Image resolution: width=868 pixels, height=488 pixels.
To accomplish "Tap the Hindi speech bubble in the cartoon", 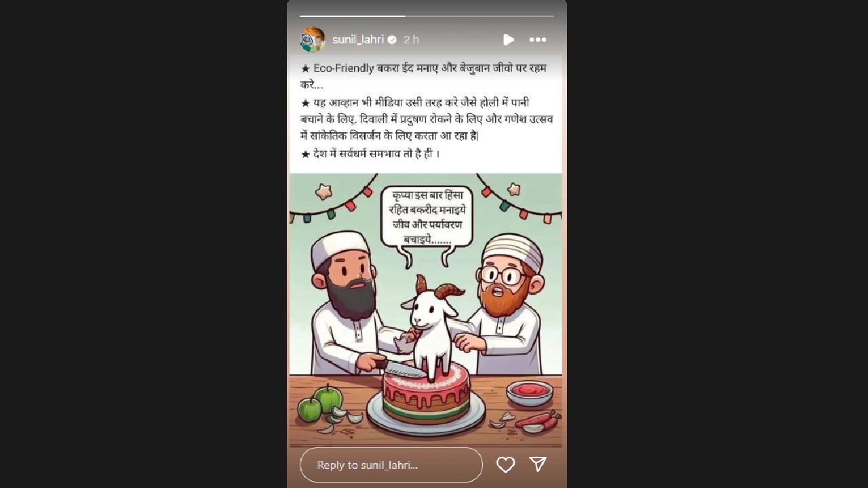I will tap(427, 217).
